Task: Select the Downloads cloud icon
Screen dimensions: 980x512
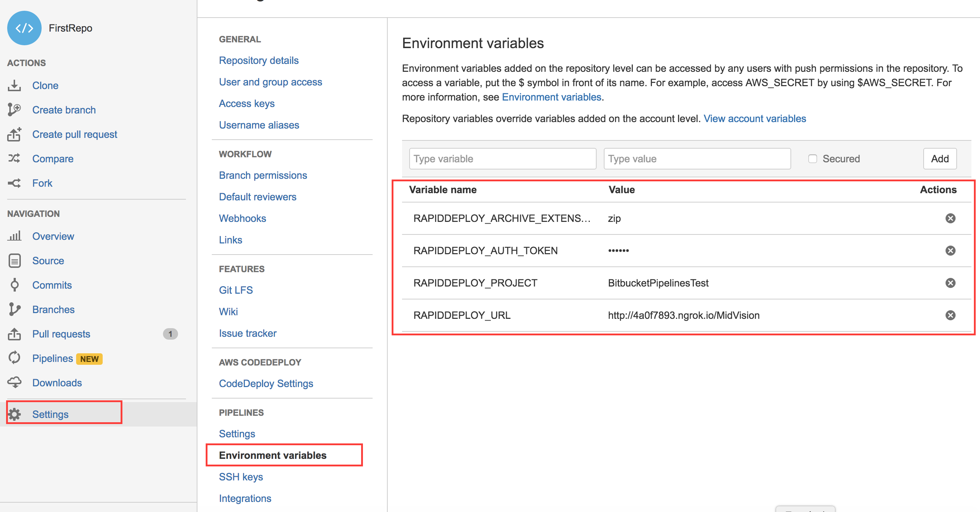Action: pos(14,382)
